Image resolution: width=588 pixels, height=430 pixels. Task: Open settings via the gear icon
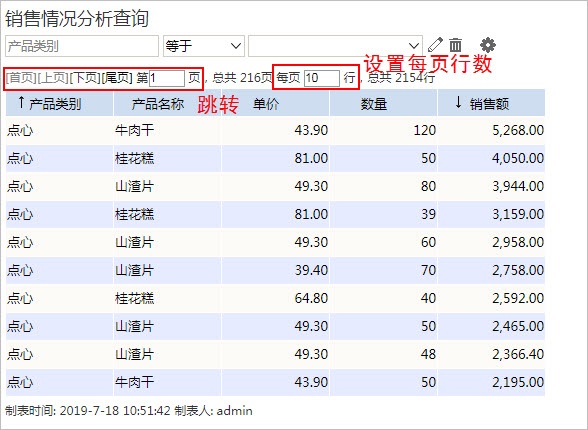pos(488,45)
